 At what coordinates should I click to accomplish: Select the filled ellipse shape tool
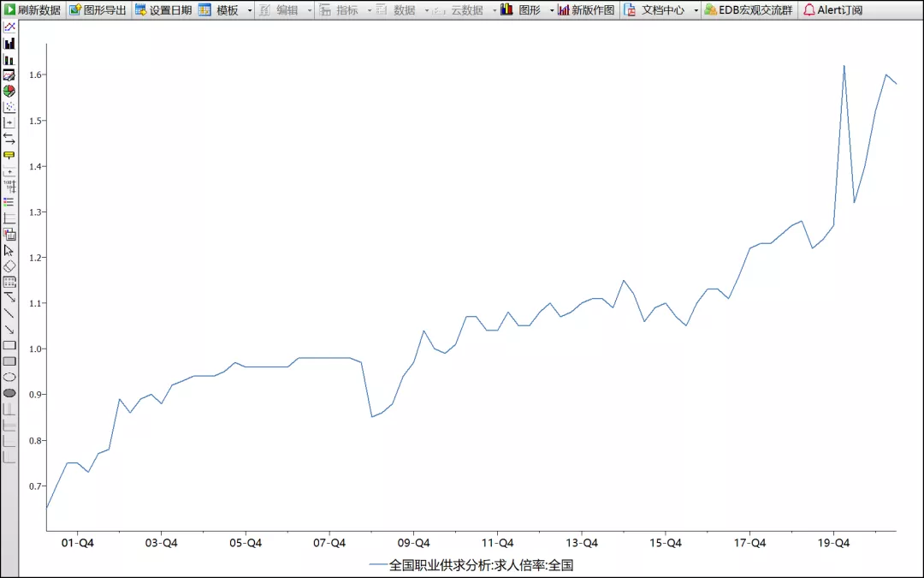tap(9, 393)
